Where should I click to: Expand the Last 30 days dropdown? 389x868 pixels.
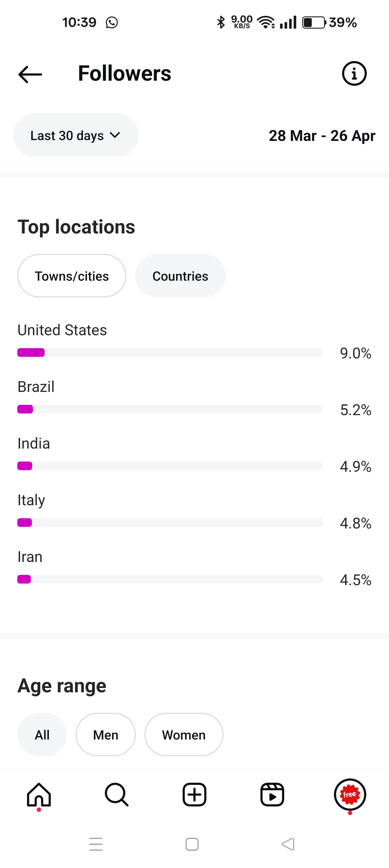(76, 135)
